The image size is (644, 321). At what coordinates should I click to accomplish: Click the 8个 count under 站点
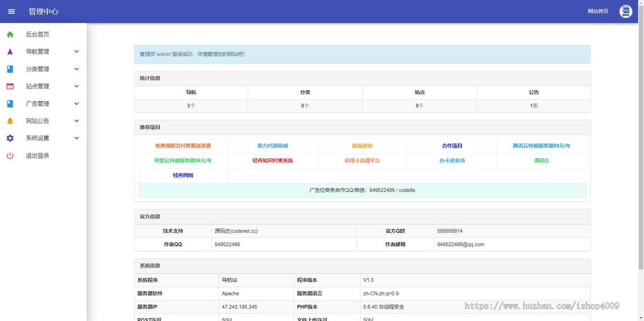point(420,106)
